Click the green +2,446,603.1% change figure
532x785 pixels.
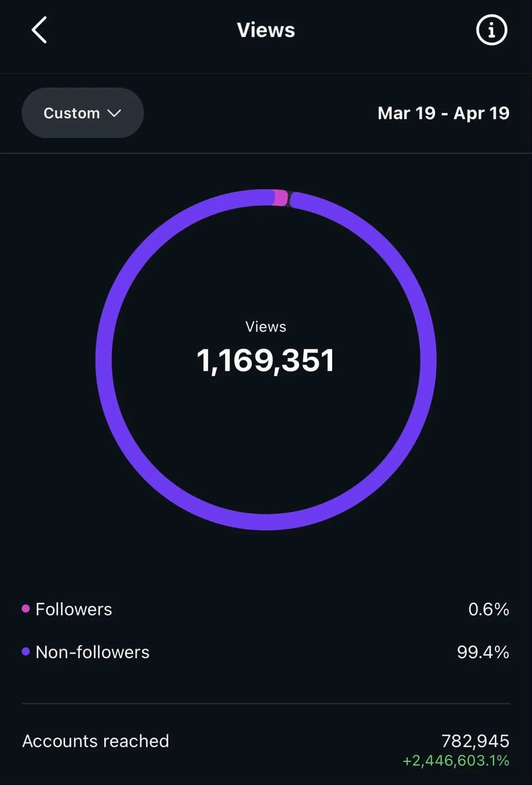[x=456, y=761]
